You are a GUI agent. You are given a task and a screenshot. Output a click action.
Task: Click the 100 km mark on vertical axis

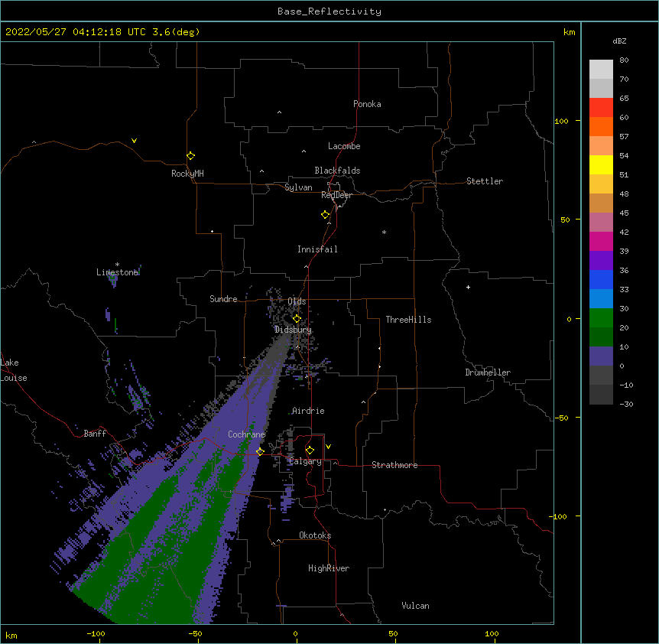point(561,121)
